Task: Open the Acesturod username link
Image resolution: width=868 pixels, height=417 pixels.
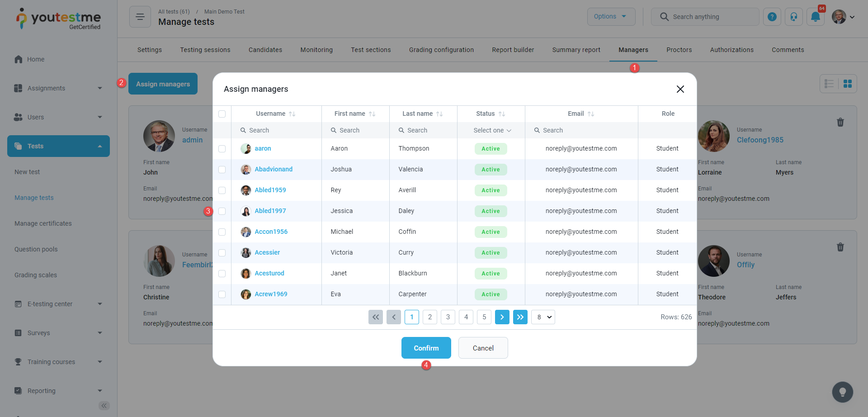Action: (x=269, y=273)
